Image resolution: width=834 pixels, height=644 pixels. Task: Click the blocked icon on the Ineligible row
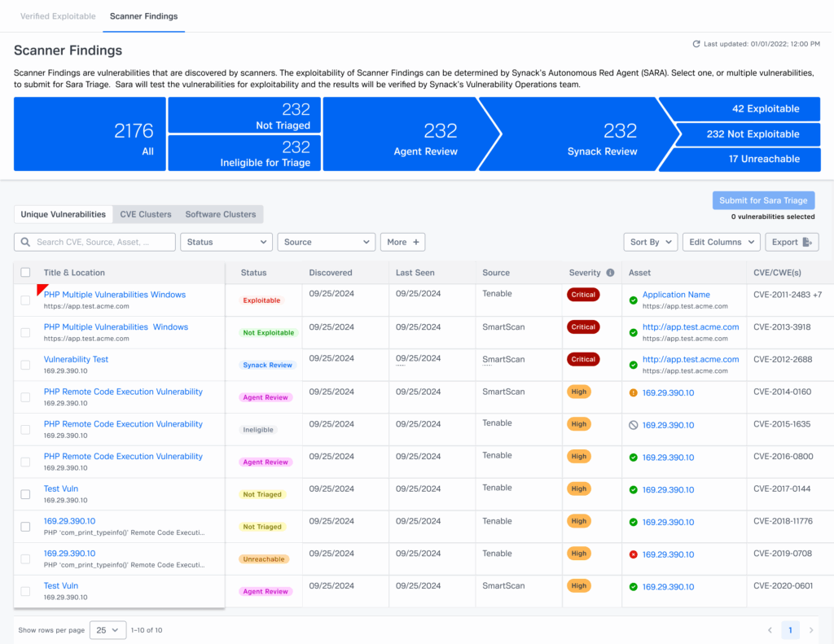coord(633,424)
